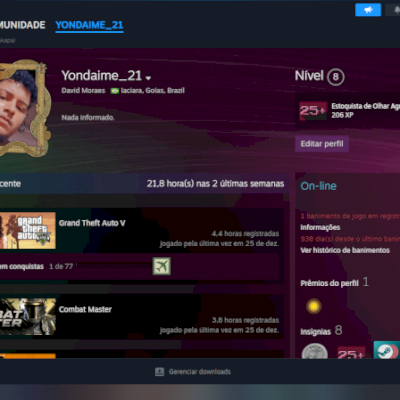Click the '206 XP' text
Viewport: 400px width, 400px height.
point(342,115)
